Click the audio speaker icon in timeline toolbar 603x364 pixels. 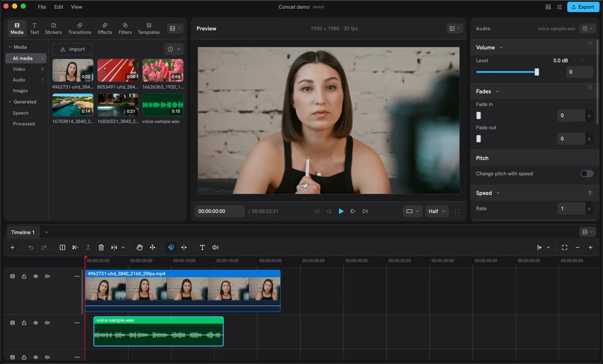215,248
